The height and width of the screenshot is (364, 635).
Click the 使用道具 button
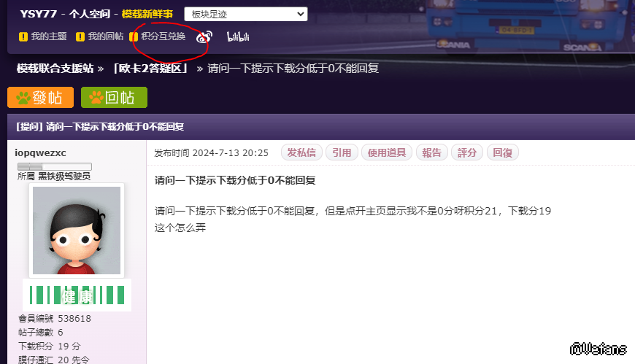387,152
